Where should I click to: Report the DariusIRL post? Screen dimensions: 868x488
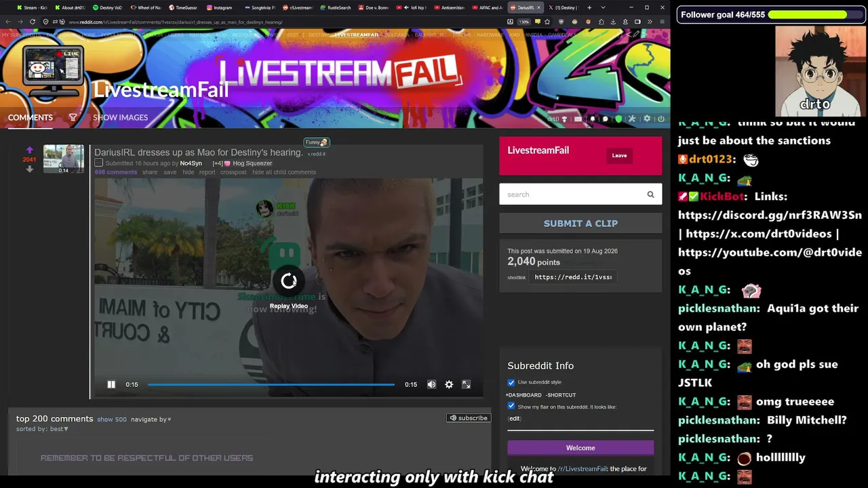click(207, 172)
